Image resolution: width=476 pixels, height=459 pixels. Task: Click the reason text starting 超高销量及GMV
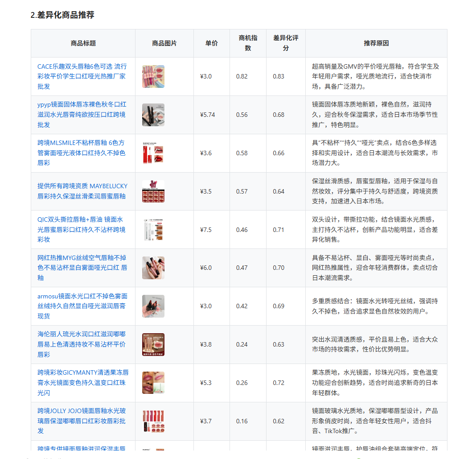tap(376, 76)
